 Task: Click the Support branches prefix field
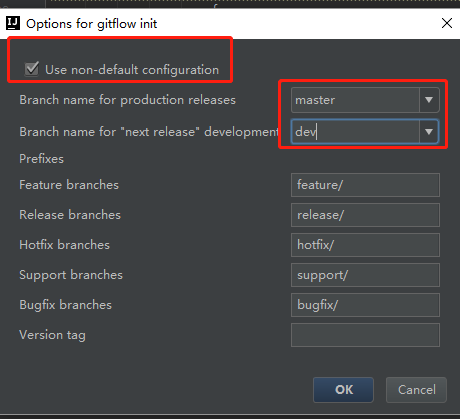click(x=365, y=275)
